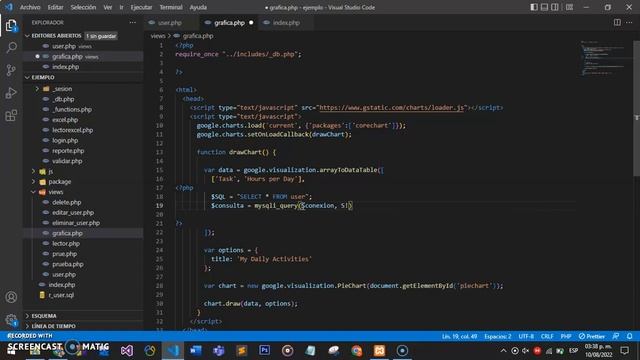640x360 pixels.
Task: Click the Prettier status bar item
Action: 591,336
